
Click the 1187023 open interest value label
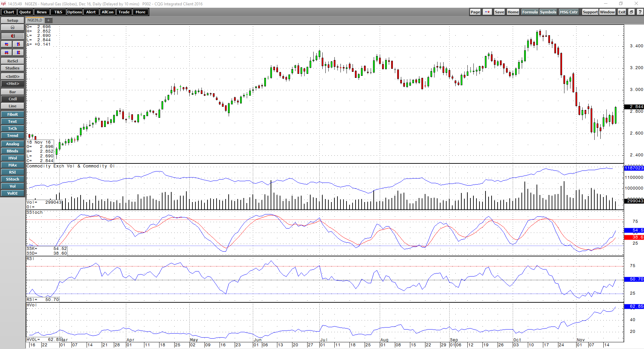pos(634,168)
